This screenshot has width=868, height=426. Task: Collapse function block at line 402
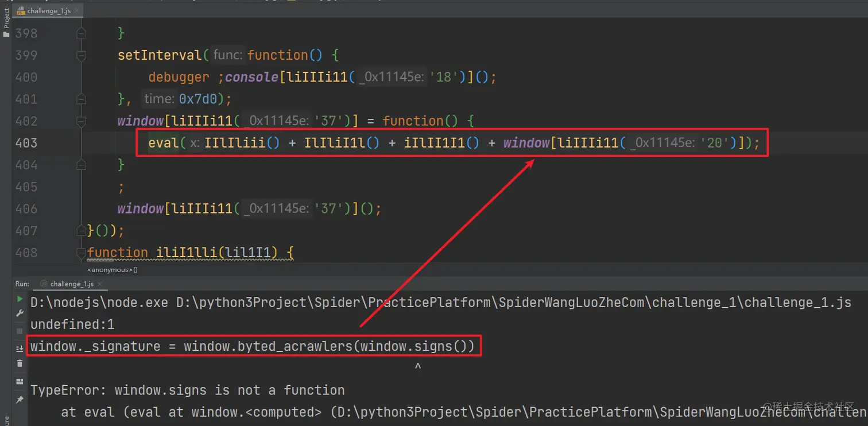click(81, 121)
